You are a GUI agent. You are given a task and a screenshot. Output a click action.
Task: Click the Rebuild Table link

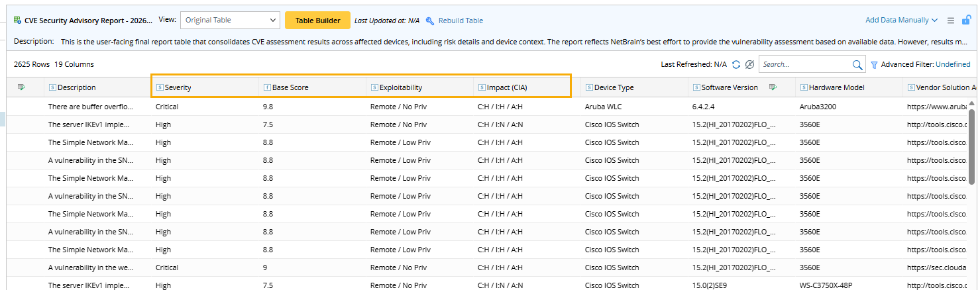click(x=461, y=21)
